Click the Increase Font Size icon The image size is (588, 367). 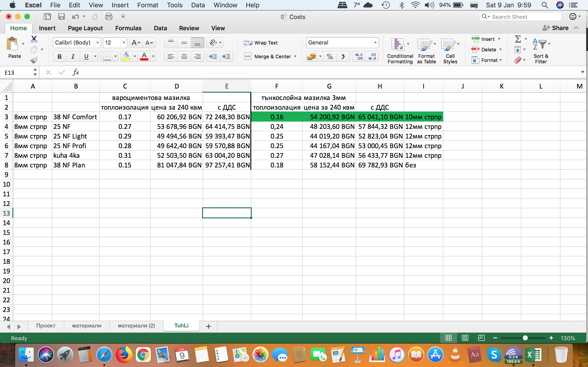[136, 43]
